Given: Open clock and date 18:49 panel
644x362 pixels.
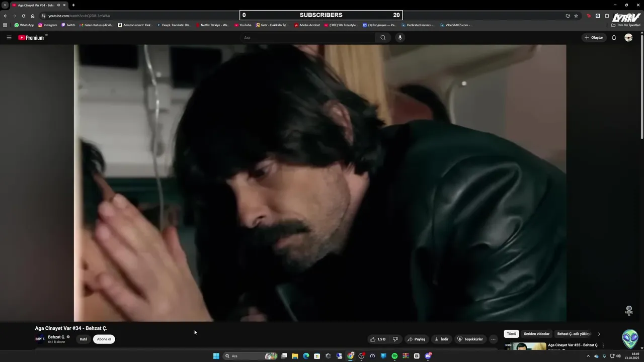Looking at the screenshot, I should pos(632,356).
